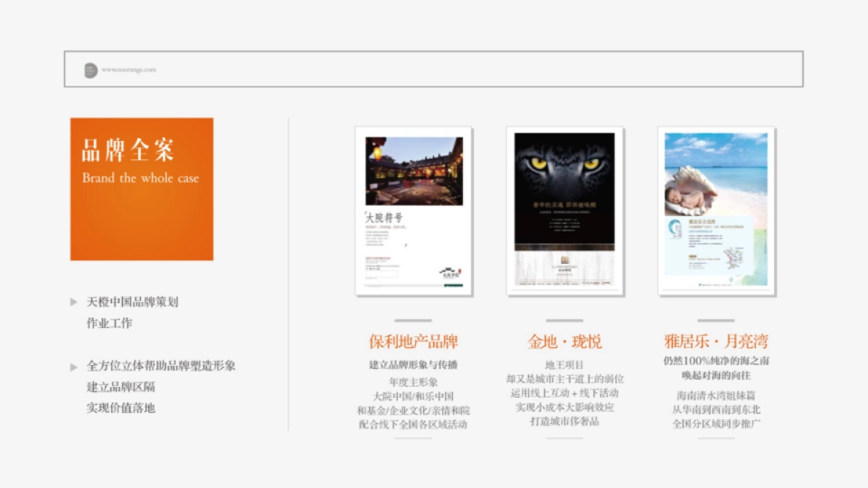
Task: Open the www.ooorange.com website link
Action: pyautogui.click(x=129, y=70)
